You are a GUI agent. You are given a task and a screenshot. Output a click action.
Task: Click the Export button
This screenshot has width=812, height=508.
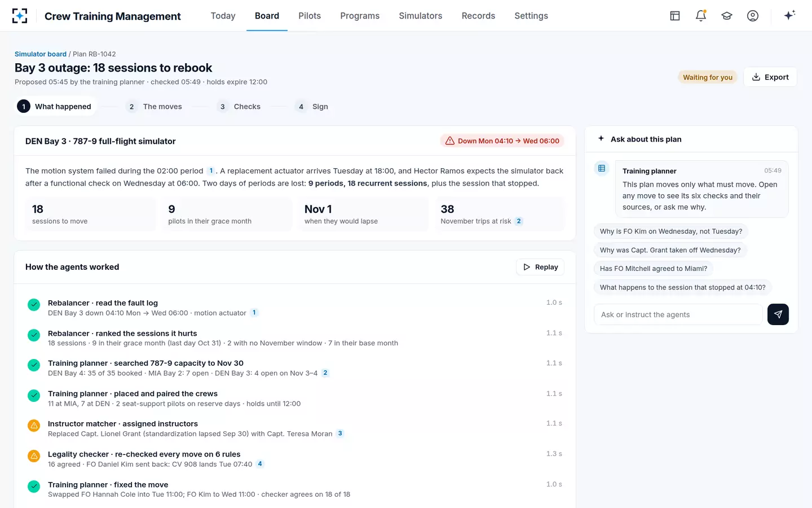pyautogui.click(x=770, y=77)
